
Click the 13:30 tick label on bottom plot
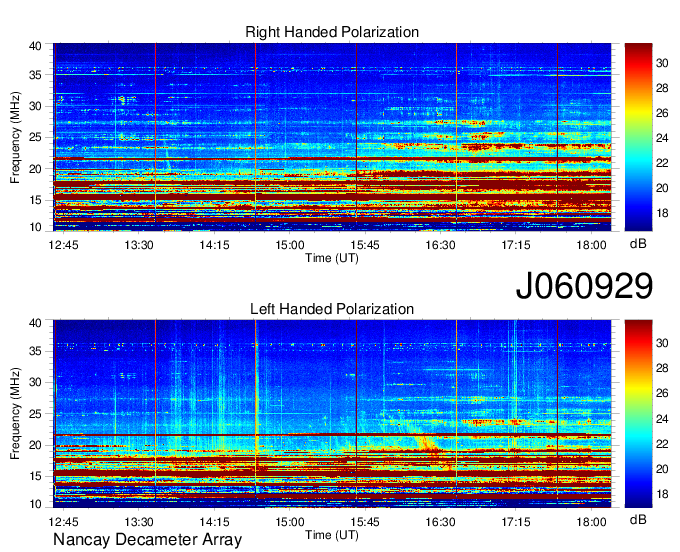tap(139, 521)
